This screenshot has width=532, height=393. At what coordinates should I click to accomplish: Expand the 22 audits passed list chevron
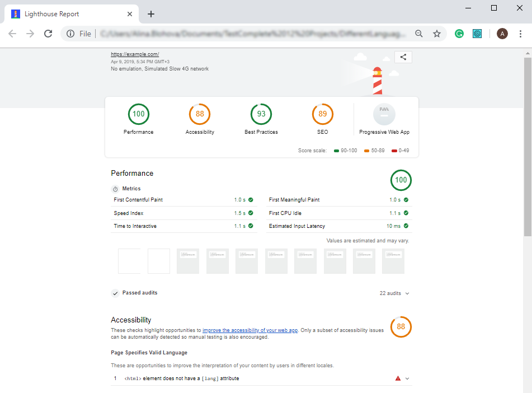point(407,293)
